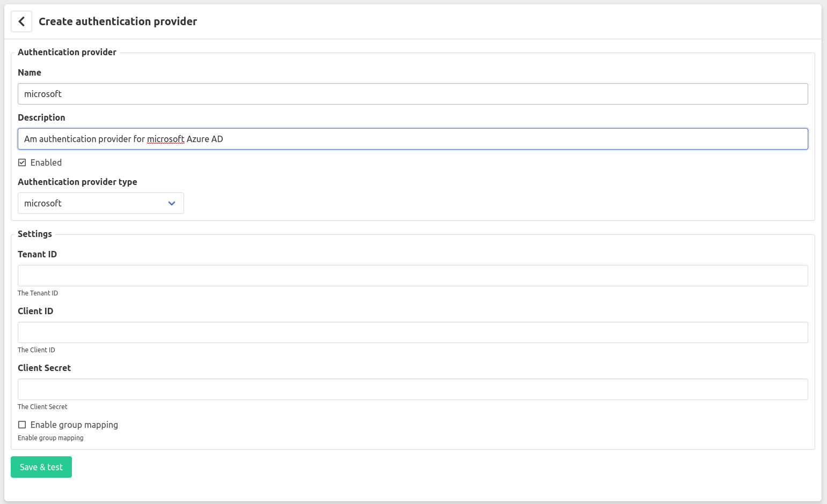Click the Save & test button

click(x=41, y=467)
